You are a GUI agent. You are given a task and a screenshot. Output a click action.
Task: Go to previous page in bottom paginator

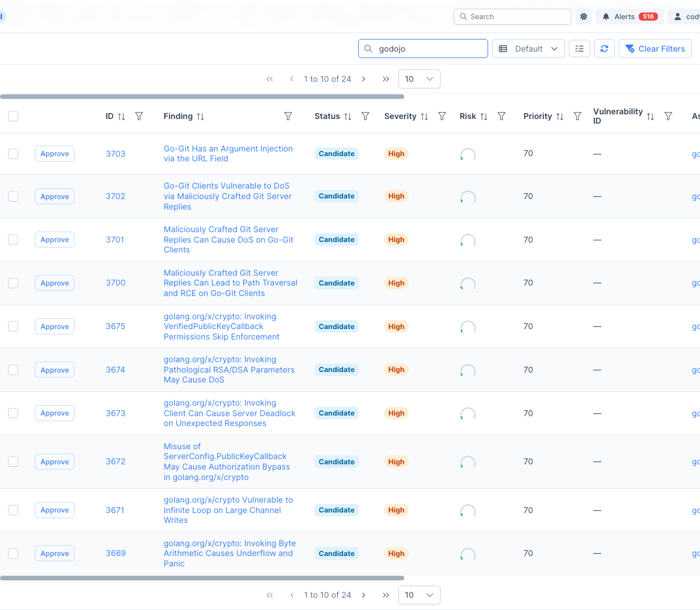pyautogui.click(x=292, y=595)
